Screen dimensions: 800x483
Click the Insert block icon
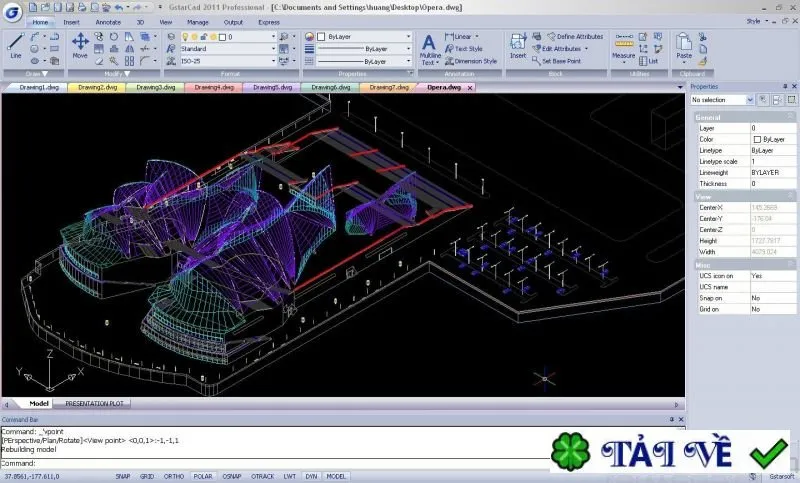coord(518,46)
